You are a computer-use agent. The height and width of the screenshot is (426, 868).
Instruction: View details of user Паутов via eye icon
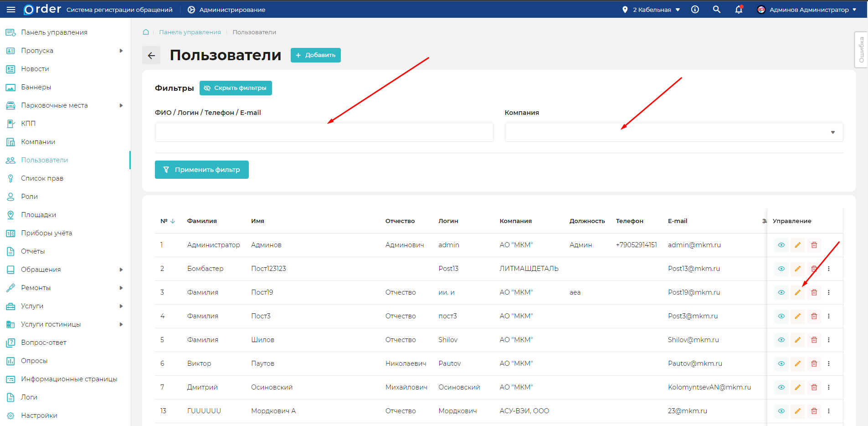(x=781, y=364)
